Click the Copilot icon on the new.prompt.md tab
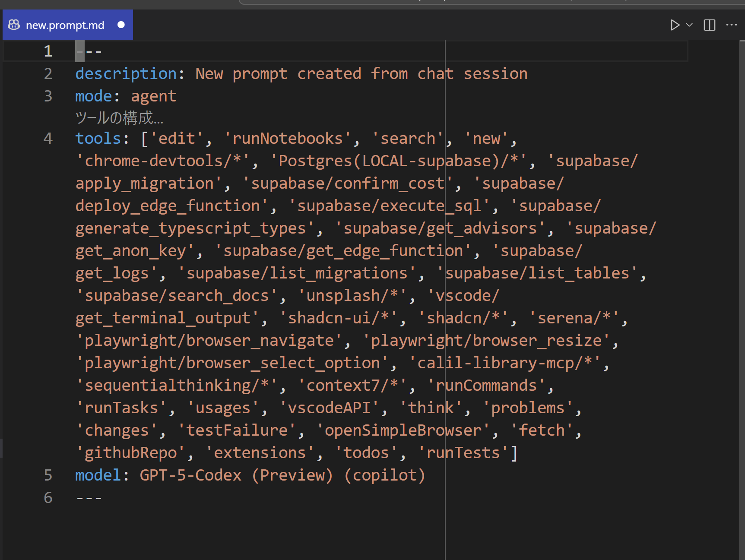Screen dimensions: 745x560 tap(14, 25)
